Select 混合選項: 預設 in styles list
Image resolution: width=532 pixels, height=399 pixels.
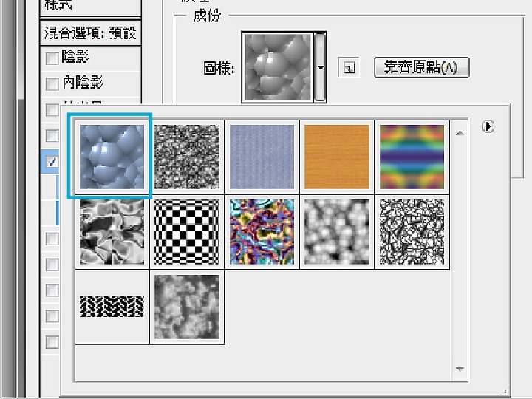click(x=90, y=33)
